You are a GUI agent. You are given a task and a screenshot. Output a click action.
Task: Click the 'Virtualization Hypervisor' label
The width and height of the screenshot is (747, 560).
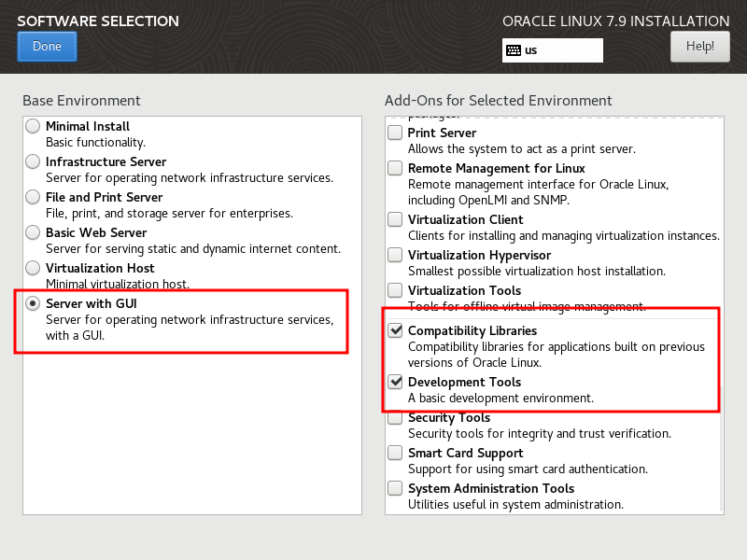click(x=479, y=256)
